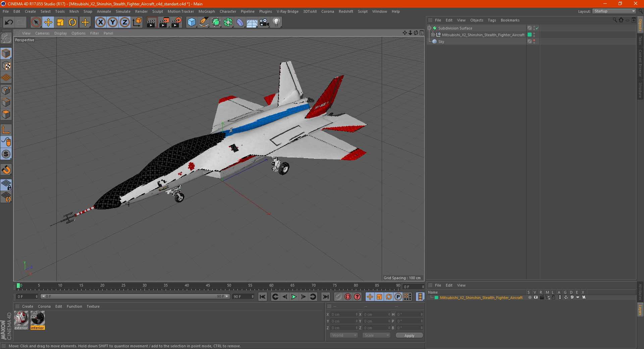Viewport: 644px width, 349px height.
Task: Toggle Snap enable S icon
Action: pos(6,154)
